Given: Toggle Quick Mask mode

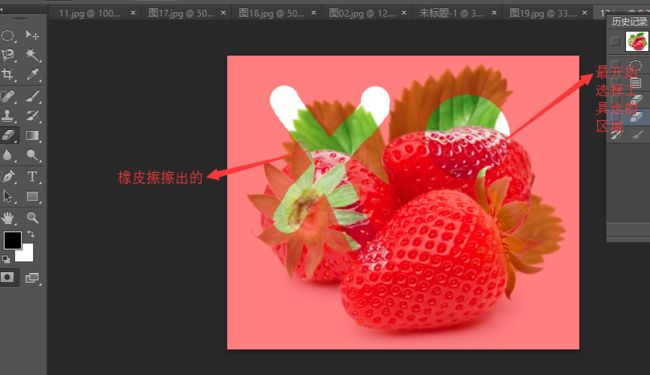Looking at the screenshot, I should point(7,277).
